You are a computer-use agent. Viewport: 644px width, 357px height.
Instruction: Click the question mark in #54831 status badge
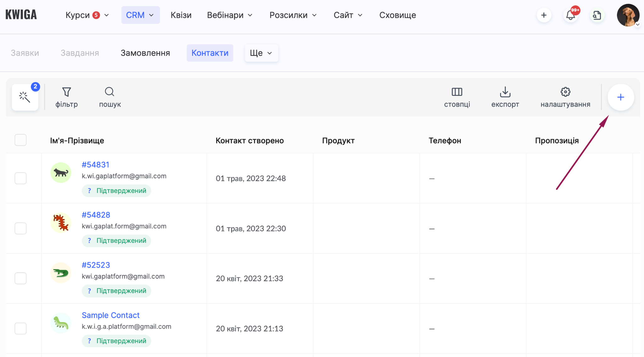pos(89,191)
